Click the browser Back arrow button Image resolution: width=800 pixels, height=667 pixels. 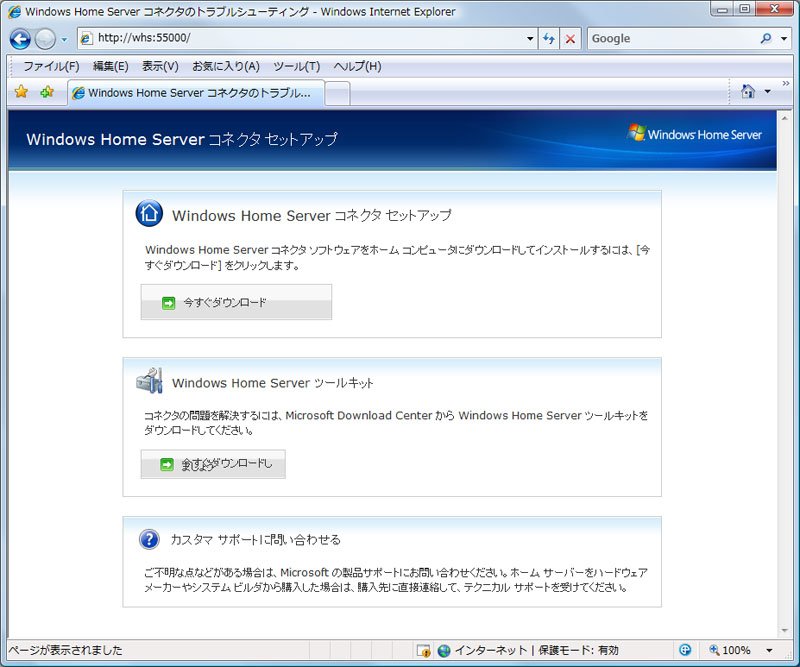(x=20, y=39)
